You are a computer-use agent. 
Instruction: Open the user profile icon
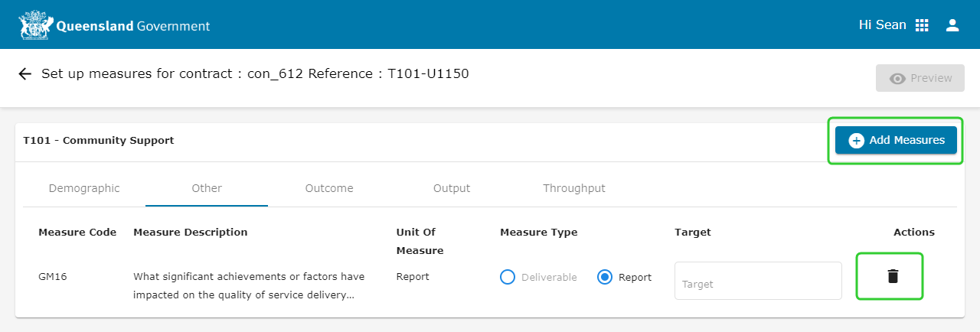(x=952, y=25)
